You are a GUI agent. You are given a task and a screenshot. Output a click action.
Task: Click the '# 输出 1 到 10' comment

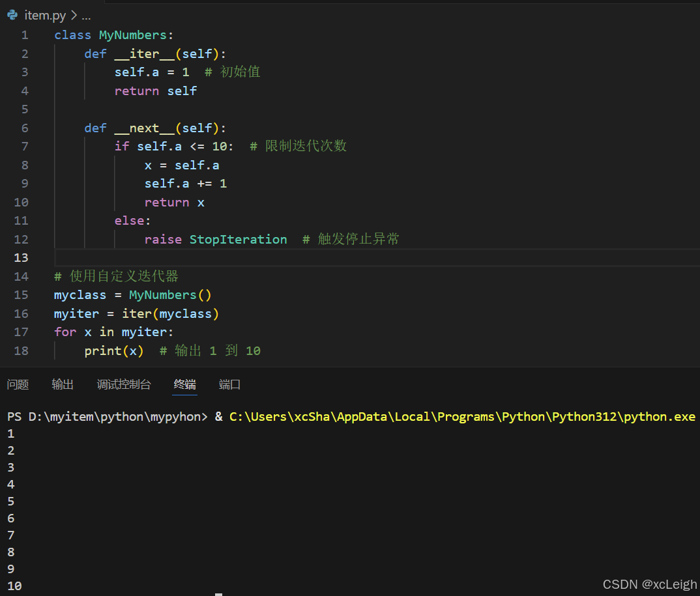(210, 351)
